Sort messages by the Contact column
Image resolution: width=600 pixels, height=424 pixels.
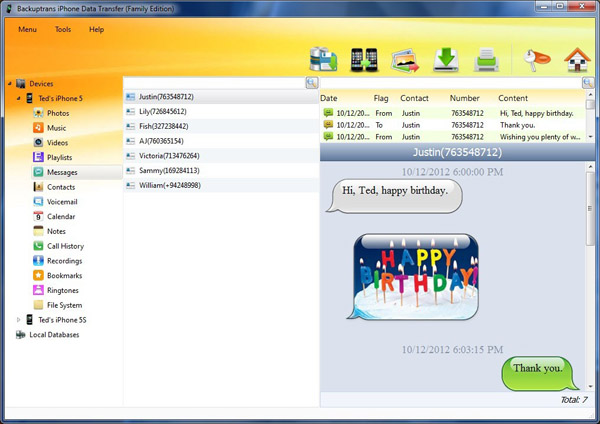point(414,98)
